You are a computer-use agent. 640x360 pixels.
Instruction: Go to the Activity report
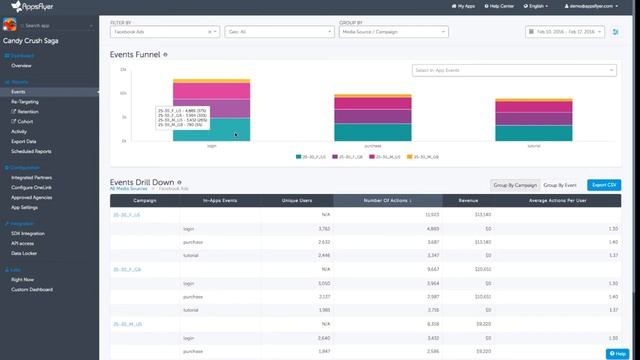(x=19, y=131)
